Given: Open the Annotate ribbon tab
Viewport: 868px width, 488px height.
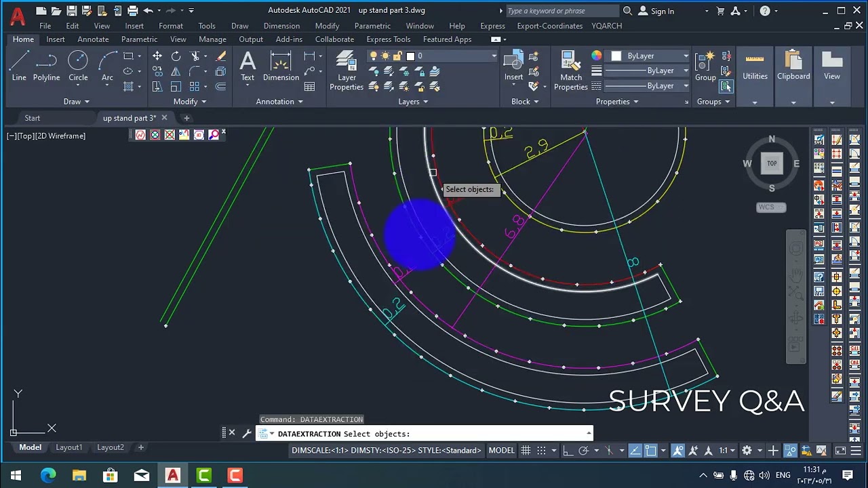Looking at the screenshot, I should pyautogui.click(x=93, y=39).
